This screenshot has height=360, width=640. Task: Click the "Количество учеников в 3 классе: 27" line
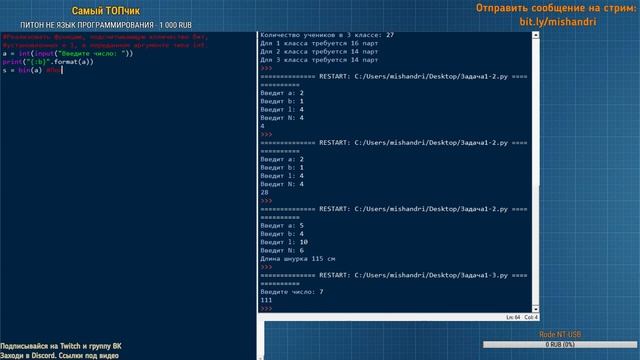pyautogui.click(x=327, y=35)
